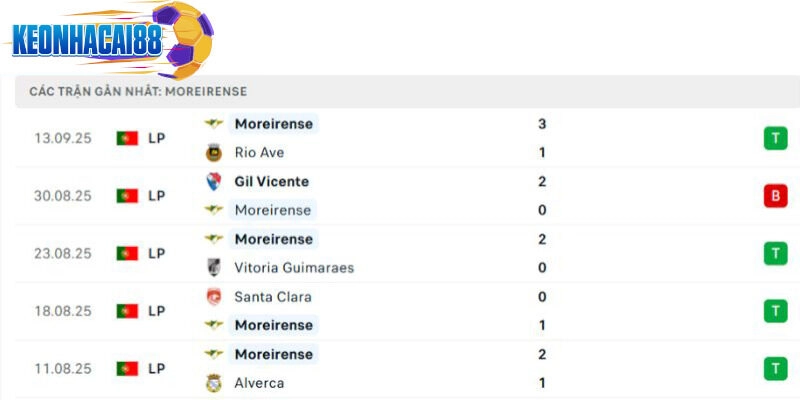Open the Vitoria Guimaraes team link
The height and width of the screenshot is (400, 800).
294,268
